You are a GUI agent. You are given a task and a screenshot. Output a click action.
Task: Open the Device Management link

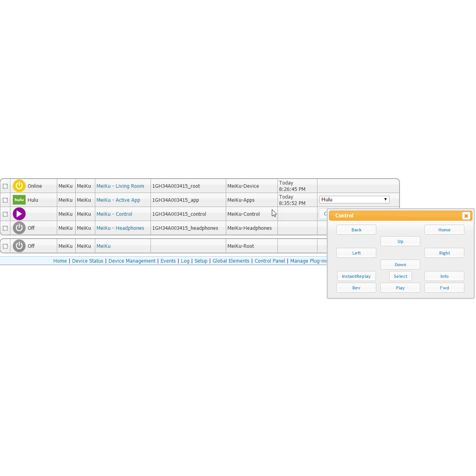[132, 261]
